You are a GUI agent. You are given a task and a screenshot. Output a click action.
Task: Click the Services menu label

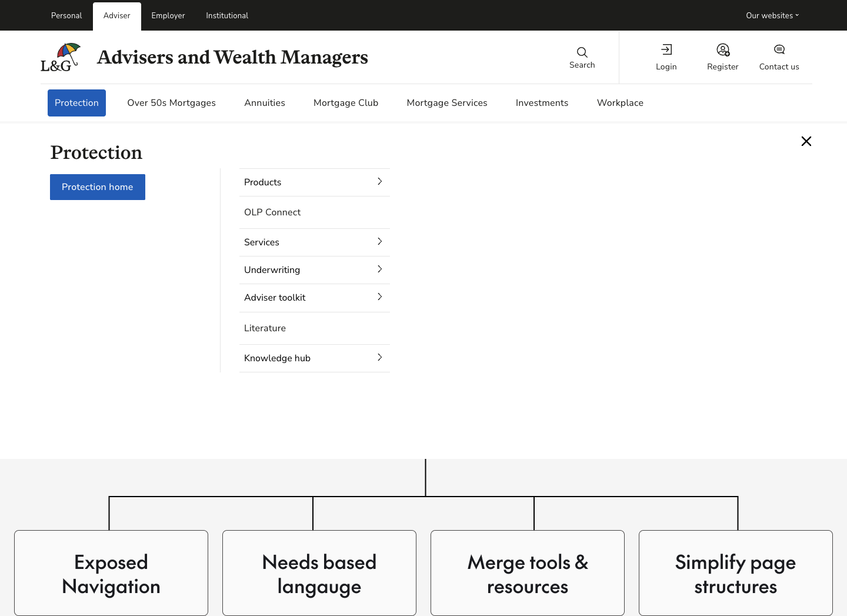262,242
